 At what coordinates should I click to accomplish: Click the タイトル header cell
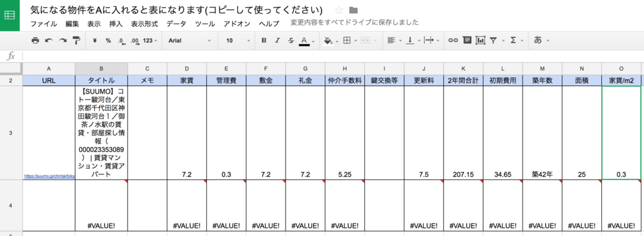click(101, 80)
